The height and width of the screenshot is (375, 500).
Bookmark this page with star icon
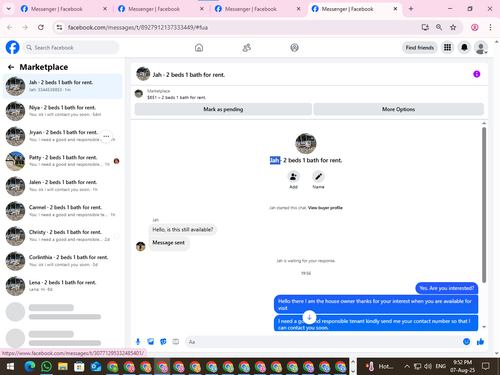tap(453, 27)
